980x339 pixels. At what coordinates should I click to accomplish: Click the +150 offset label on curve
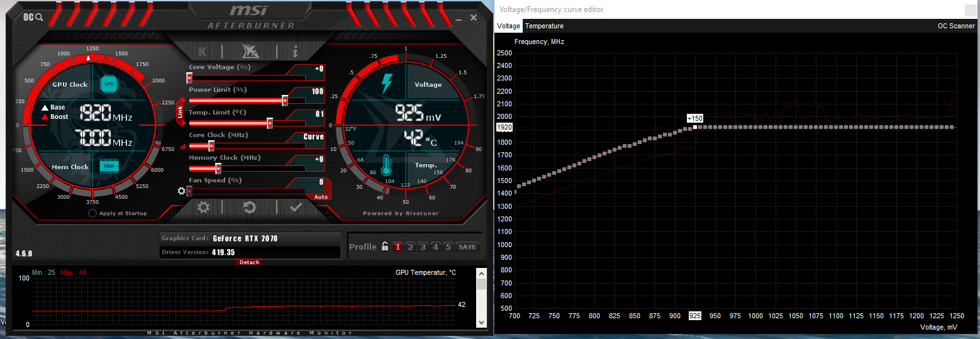(694, 118)
